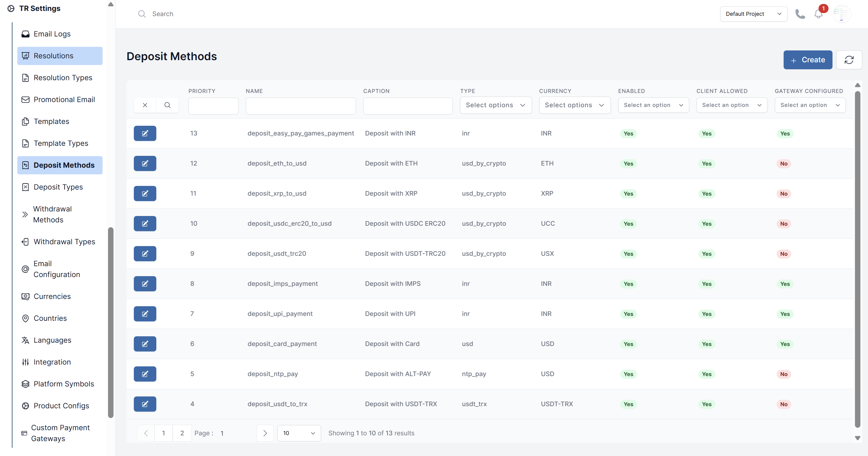Edit the deposit_usdc_erc20_to_usd row

[x=145, y=223]
